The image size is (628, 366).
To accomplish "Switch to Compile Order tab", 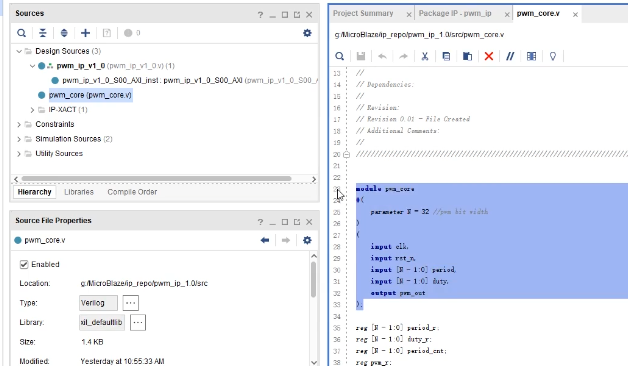I will 132,192.
